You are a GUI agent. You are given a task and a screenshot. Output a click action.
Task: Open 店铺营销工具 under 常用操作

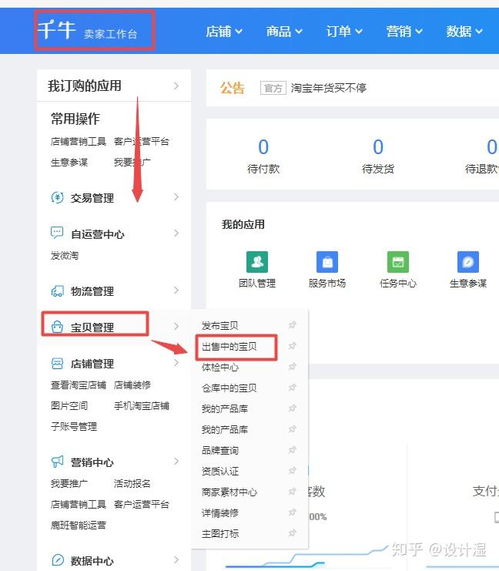point(78,141)
